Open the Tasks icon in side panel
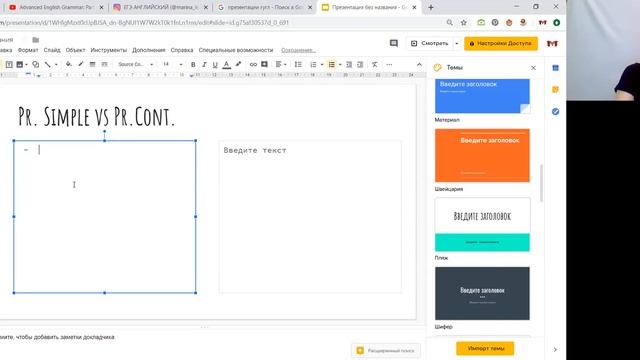The height and width of the screenshot is (360, 640). point(556,111)
